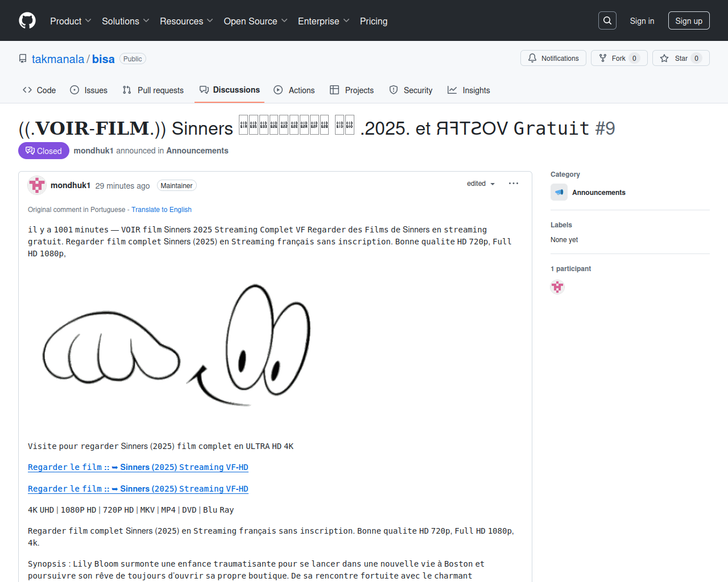The image size is (728, 582).
Task: Open first Regarder le film Sinners link
Action: pyautogui.click(x=138, y=467)
